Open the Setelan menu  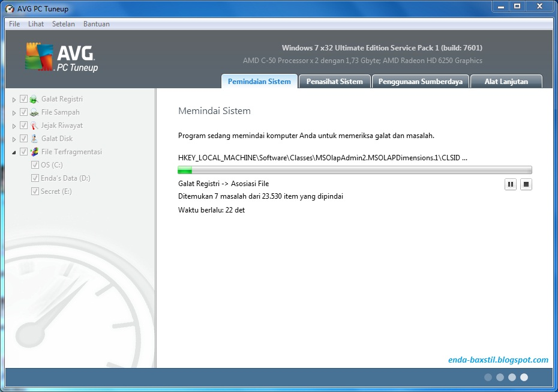64,24
